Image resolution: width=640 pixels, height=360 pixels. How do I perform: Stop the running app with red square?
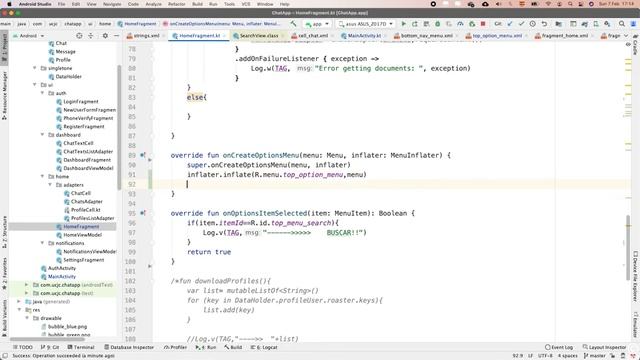(483, 24)
